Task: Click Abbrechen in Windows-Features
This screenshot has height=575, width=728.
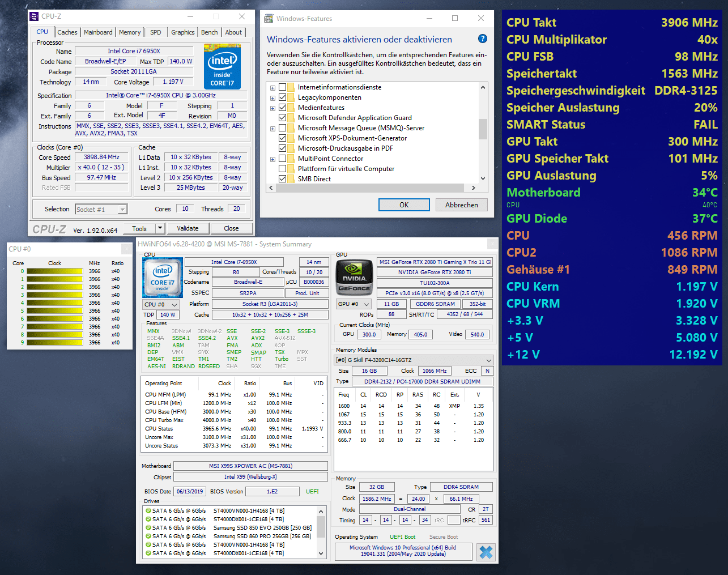Action: point(462,205)
